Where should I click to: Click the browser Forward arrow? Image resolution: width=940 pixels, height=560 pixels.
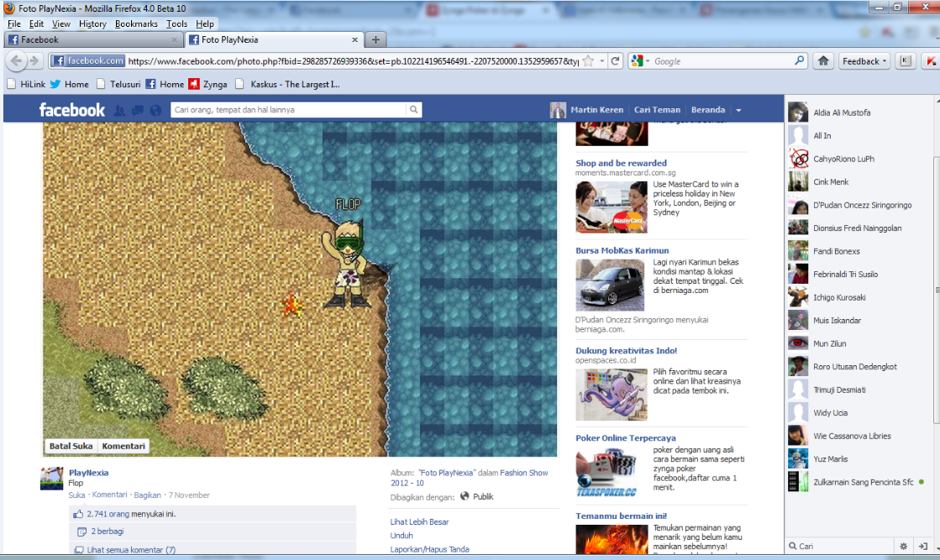pyautogui.click(x=34, y=61)
